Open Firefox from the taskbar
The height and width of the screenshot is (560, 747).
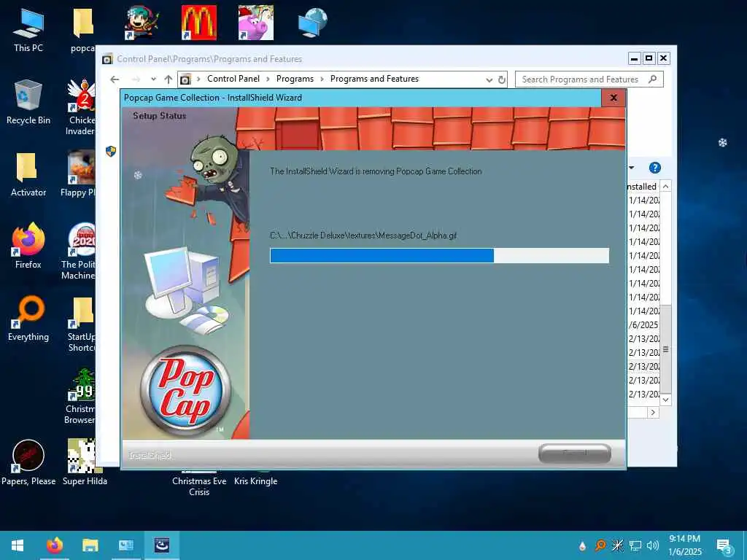coord(54,545)
